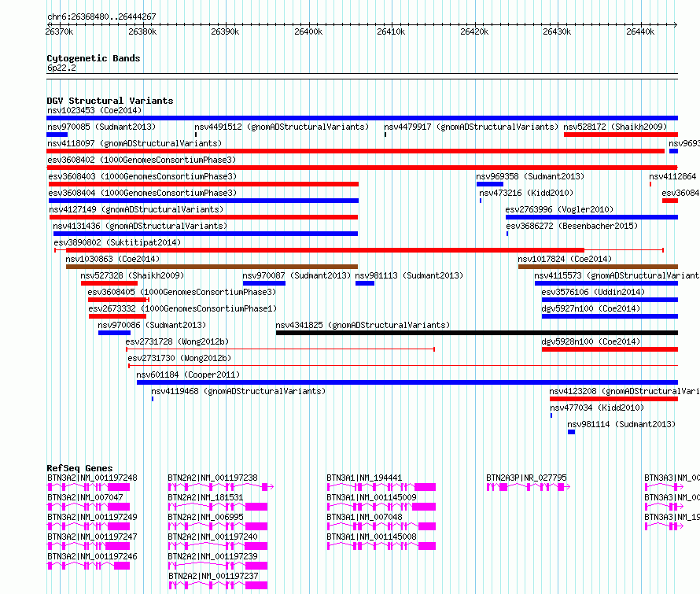The height and width of the screenshot is (594, 700).
Task: Click the brown nsv1030863 variant bar
Action: point(212,267)
